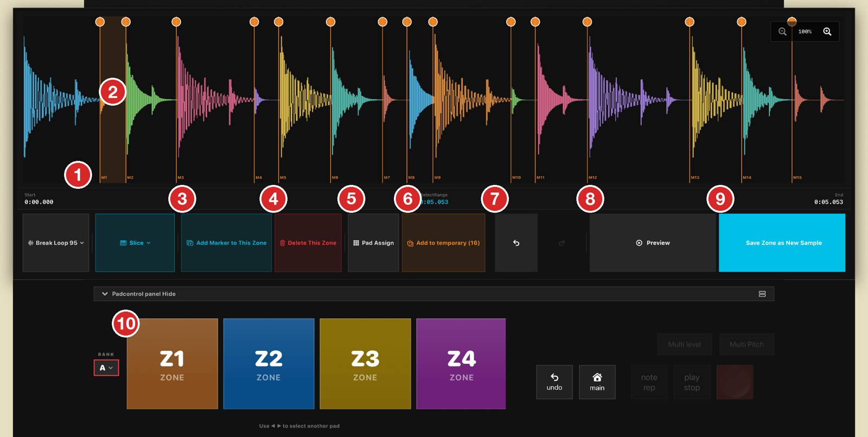Click the play stop button

[692, 382]
